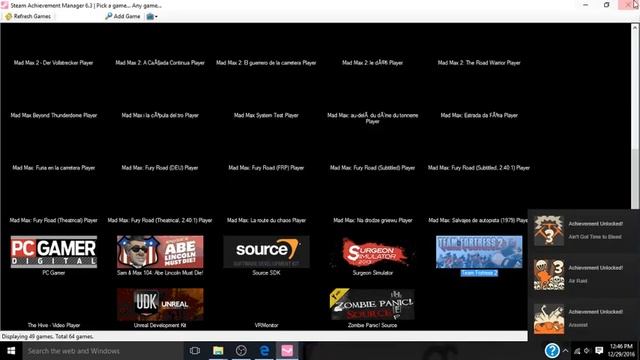Click the highlighted Team Fortress 2 label
The image size is (640, 360).
(x=479, y=273)
